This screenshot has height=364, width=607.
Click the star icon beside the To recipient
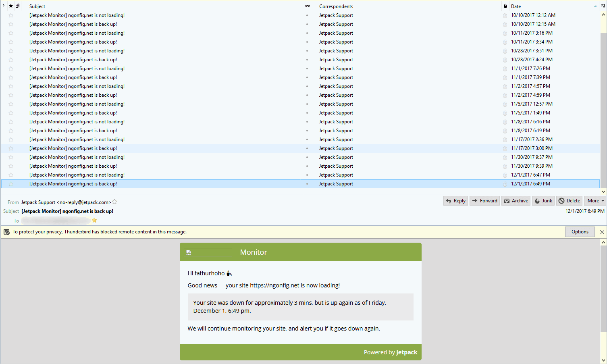click(94, 220)
